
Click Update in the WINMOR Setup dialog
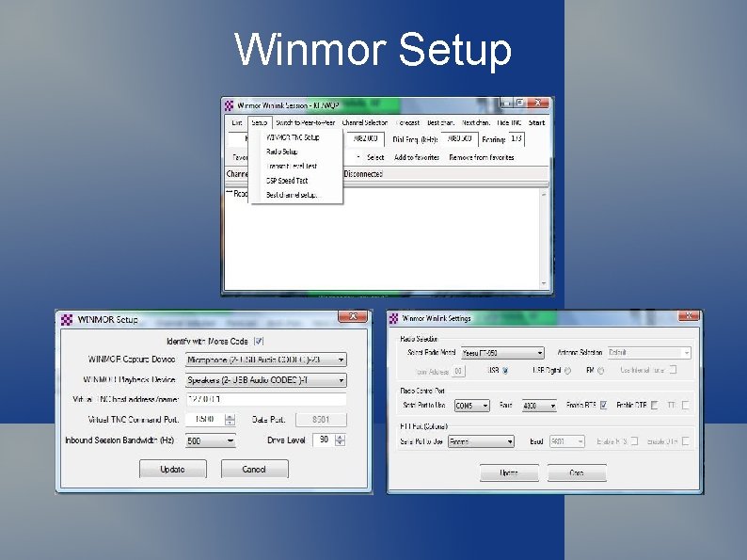click(173, 469)
